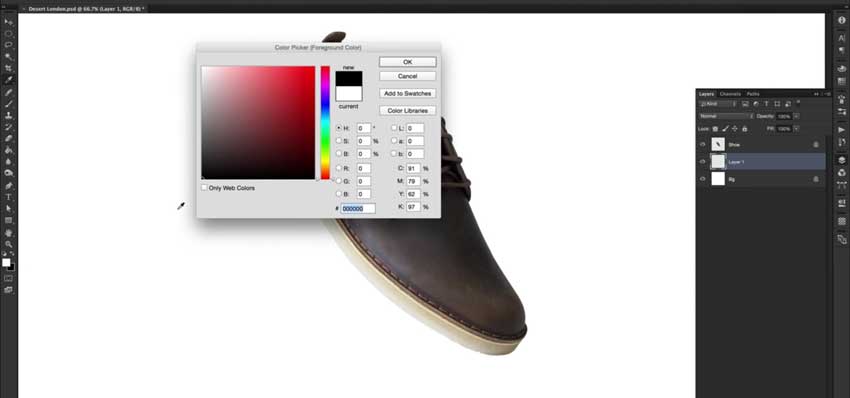Open the Character panel icon
This screenshot has width=850, height=398.
click(x=842, y=37)
